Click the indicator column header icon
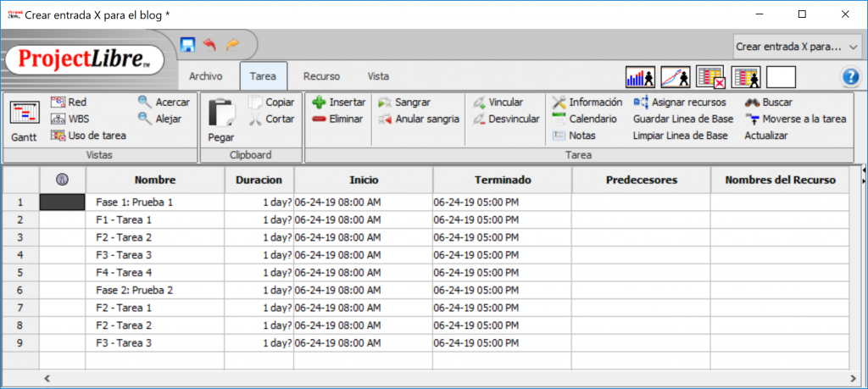868x389 pixels. click(63, 180)
